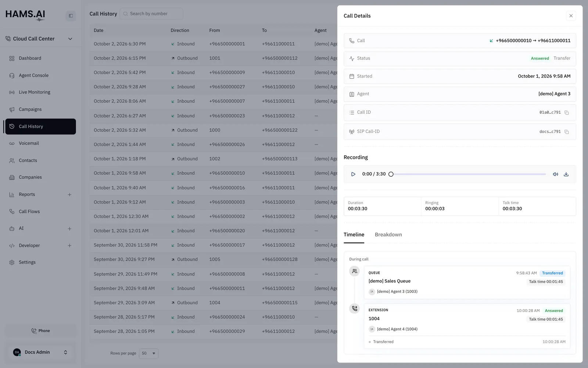
Task: Open the Call History sidebar item
Action: (x=40, y=127)
